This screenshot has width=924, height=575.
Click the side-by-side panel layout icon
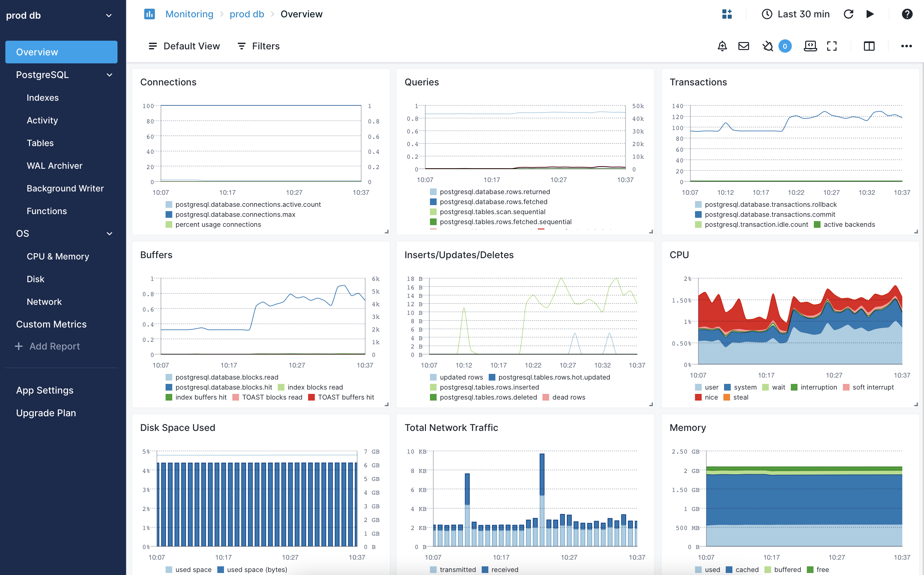click(x=868, y=46)
